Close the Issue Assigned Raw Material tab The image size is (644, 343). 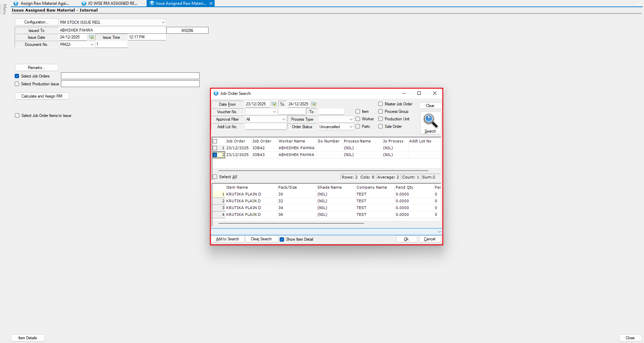(211, 3)
